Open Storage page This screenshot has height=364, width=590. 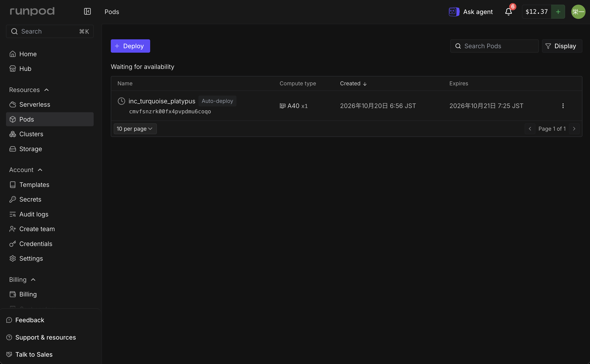coord(50,149)
